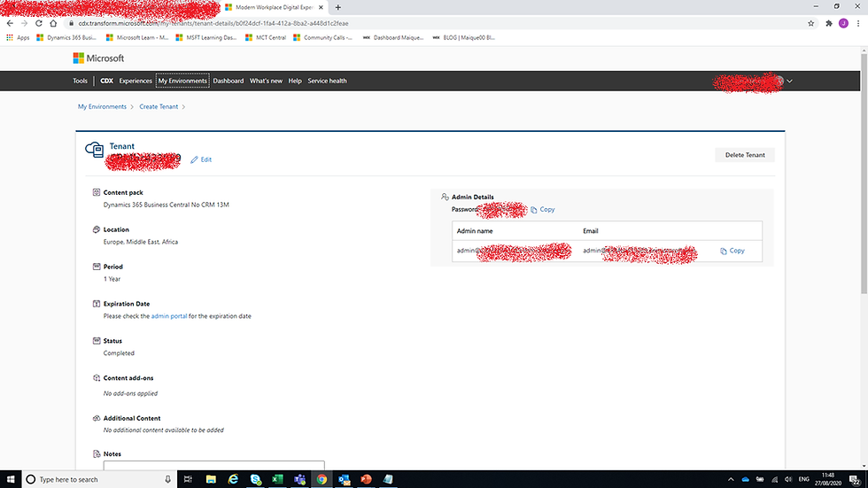Open MCT Central bookmark
This screenshot has height=488, width=868.
[266, 37]
